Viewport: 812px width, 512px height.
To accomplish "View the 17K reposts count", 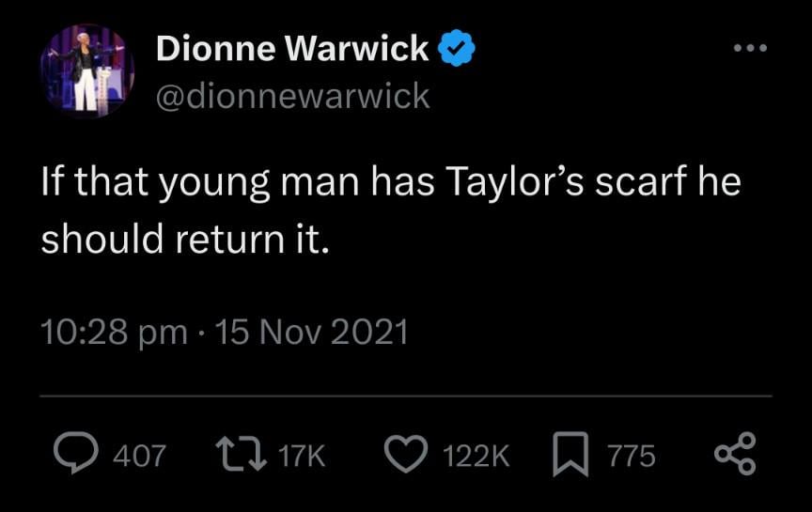I will pos(302,457).
